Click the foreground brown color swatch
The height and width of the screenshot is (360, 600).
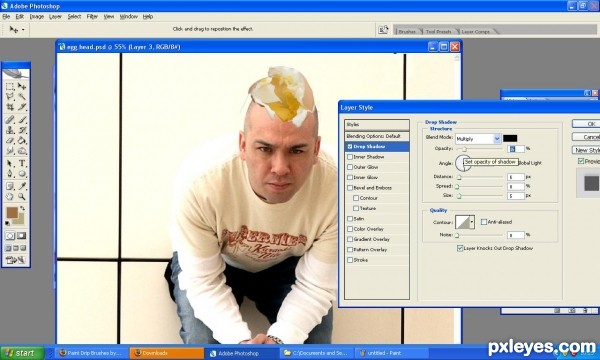click(x=12, y=213)
